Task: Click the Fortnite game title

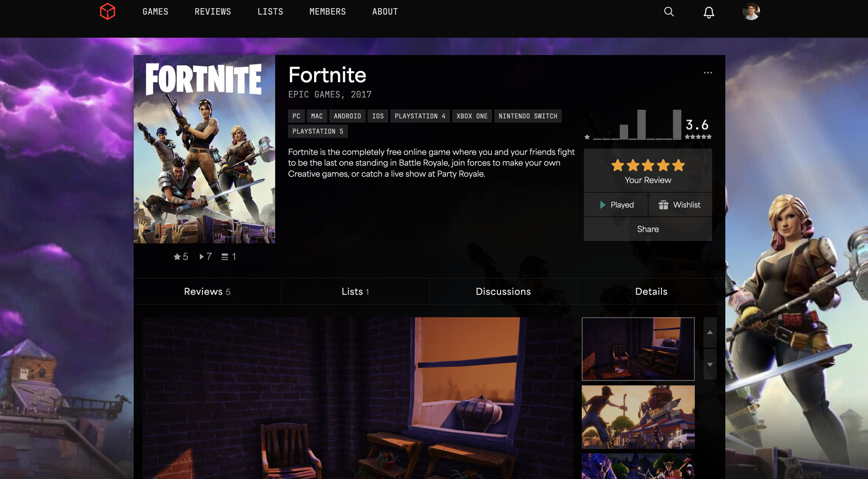Action: coord(327,75)
